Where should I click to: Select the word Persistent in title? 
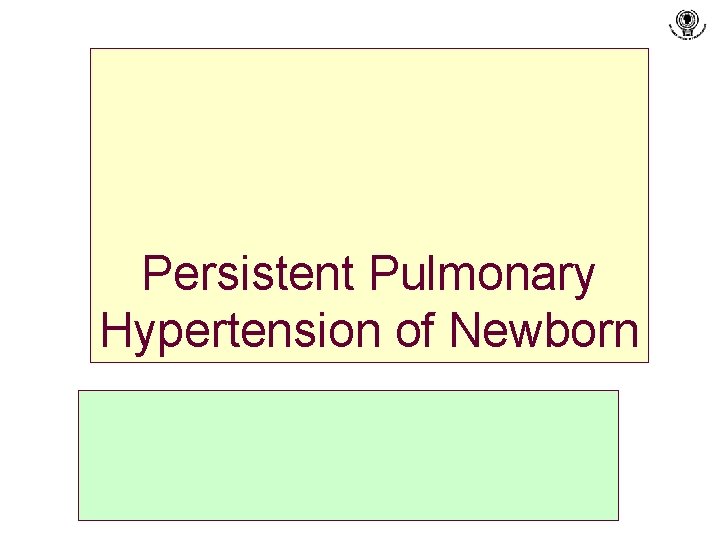pos(248,273)
